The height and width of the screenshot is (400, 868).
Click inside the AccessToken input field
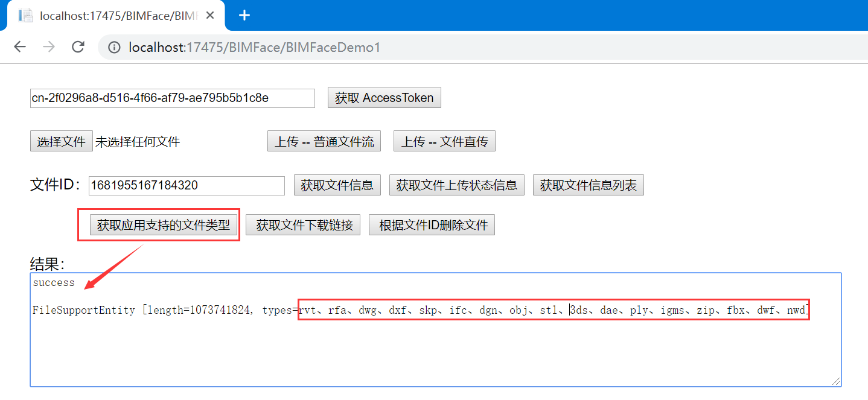point(172,98)
